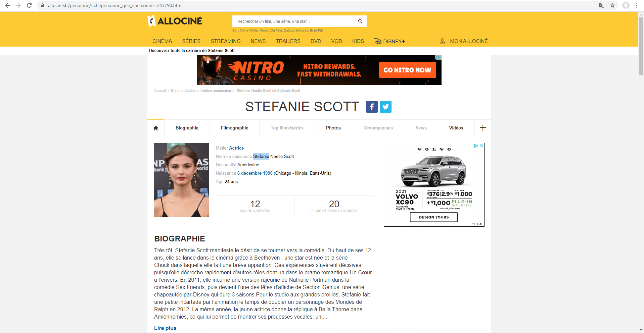The image size is (644, 333).
Task: Click the Olivia Wilde search suggestion
Action: [x=249, y=30]
